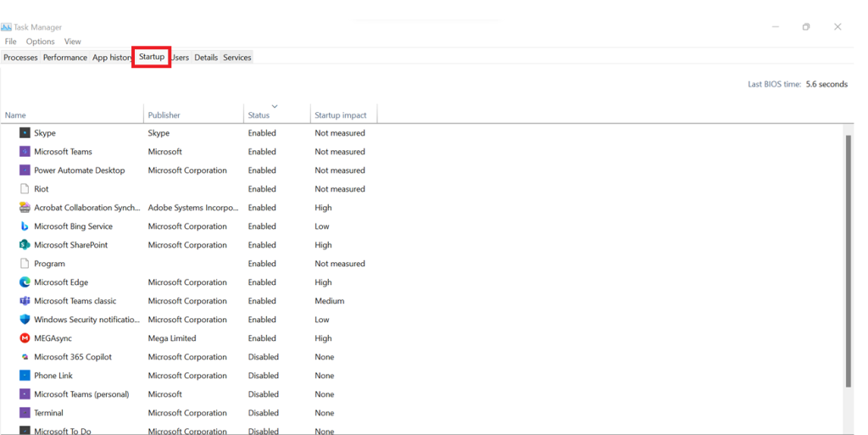The height and width of the screenshot is (435, 868).
Task: Click the Adobe Systems Incorpo... publisher cell
Action: coord(193,208)
